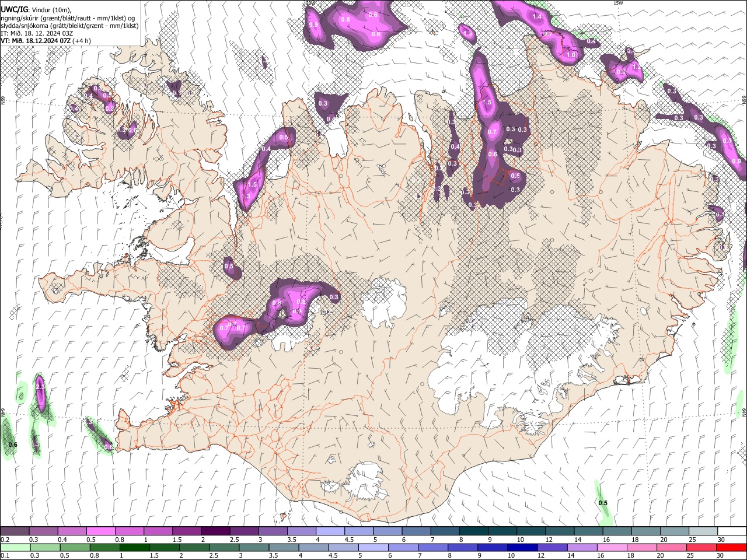Viewport: 747px width, 560px height.
Task: Select top-row legend swatch between 4 and 4.5
Action: pyautogui.click(x=330, y=531)
